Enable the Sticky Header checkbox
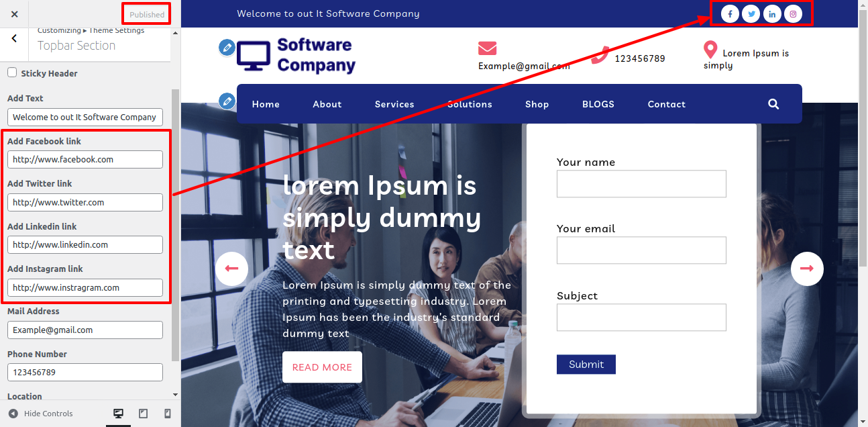868x427 pixels. coord(12,73)
